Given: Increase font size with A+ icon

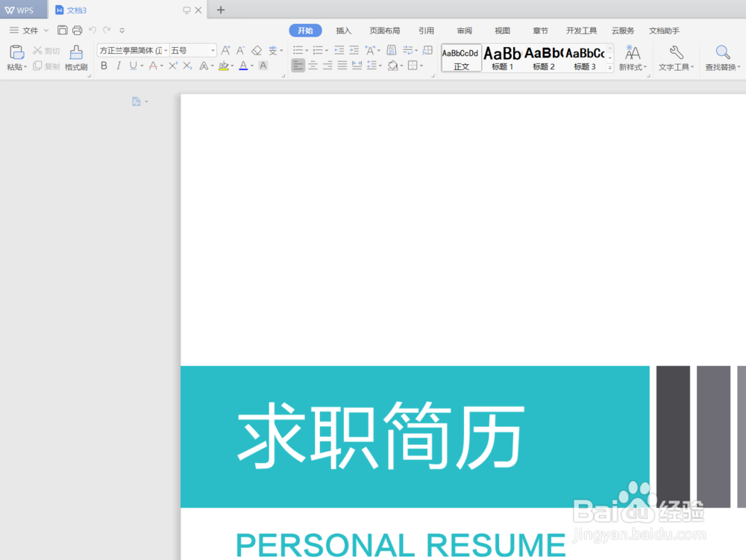Looking at the screenshot, I should [x=225, y=50].
